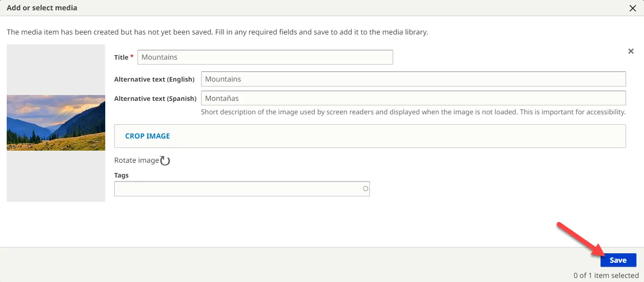This screenshot has width=644, height=282.
Task: Focus the Alternative text (Spanish) input with Montañas
Action: tap(413, 98)
